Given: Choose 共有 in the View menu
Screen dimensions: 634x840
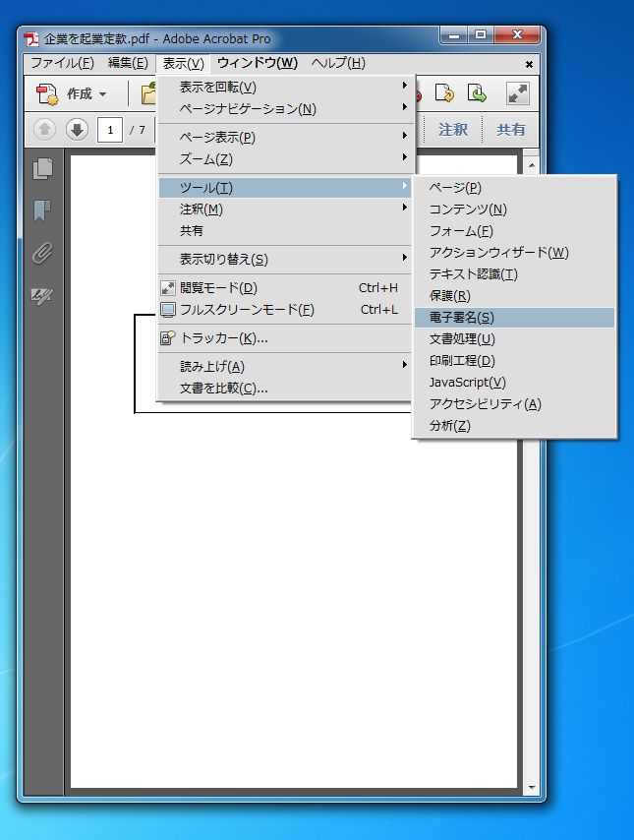Looking at the screenshot, I should 285,231.
